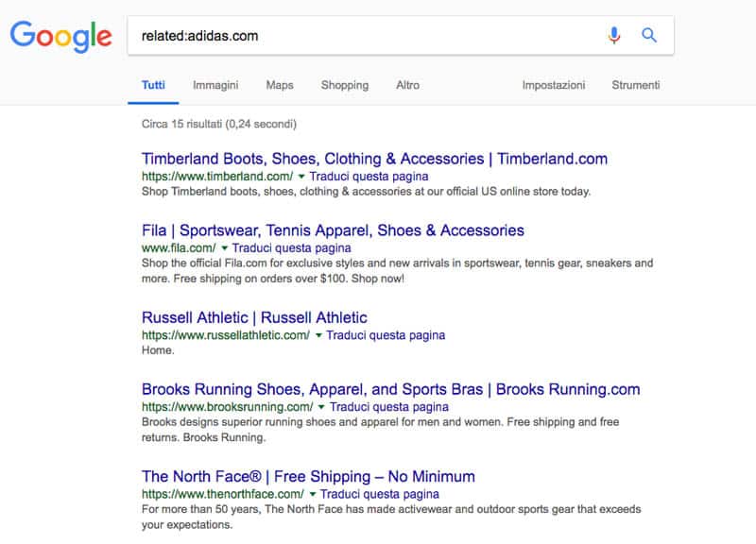Click the https://www.russellathletic.com/ URL text
The image size is (756, 544).
[x=226, y=335]
